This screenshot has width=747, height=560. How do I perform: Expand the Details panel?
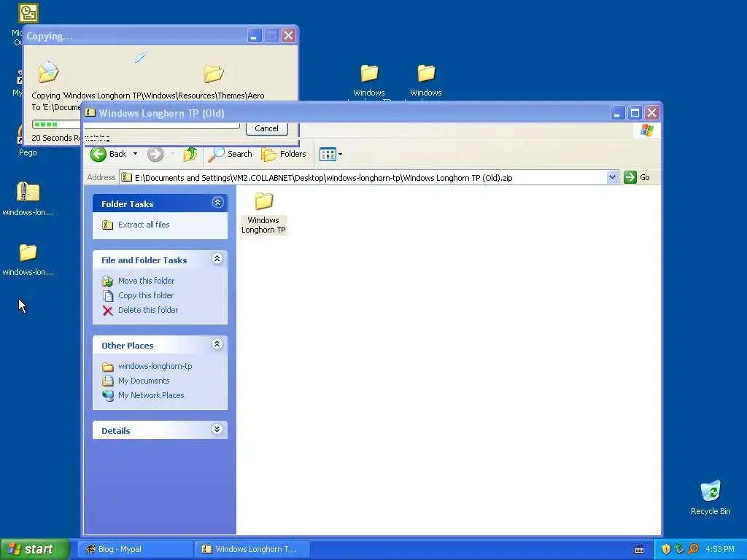(x=217, y=429)
